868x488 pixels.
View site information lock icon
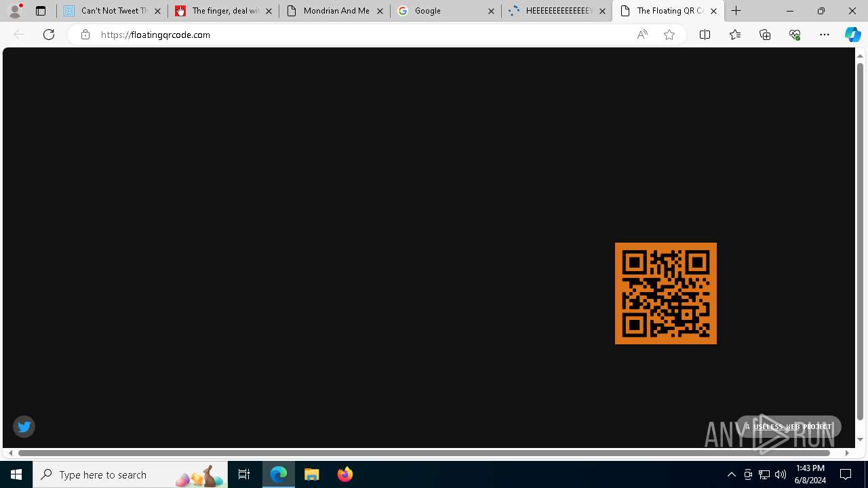[85, 35]
